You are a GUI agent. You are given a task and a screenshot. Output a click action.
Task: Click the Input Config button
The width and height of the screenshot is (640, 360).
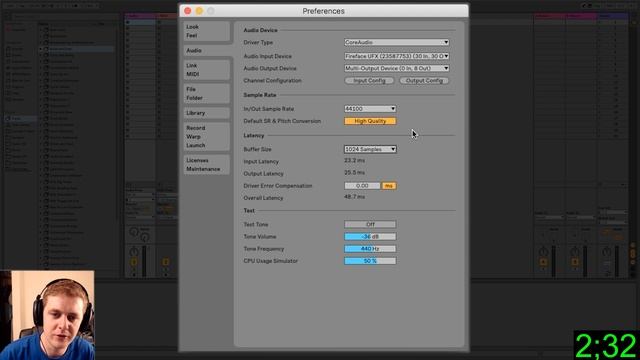[x=369, y=80]
